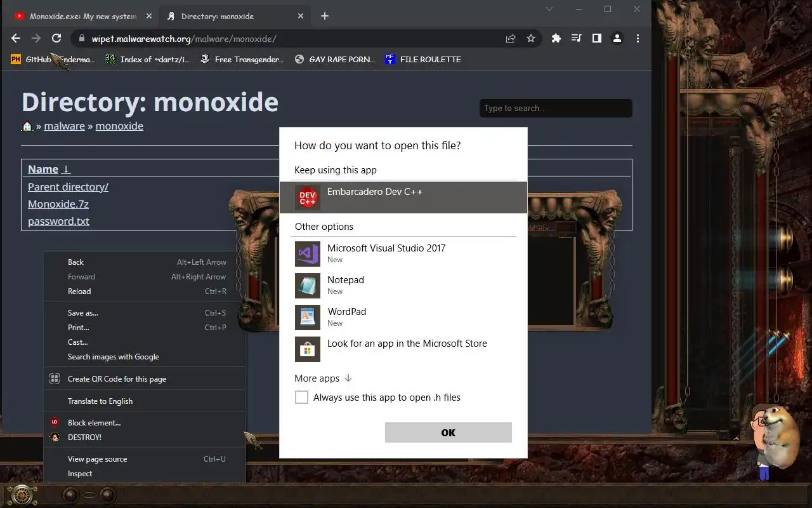
Task: Go to malware in the breadcrumb
Action: [x=64, y=126]
